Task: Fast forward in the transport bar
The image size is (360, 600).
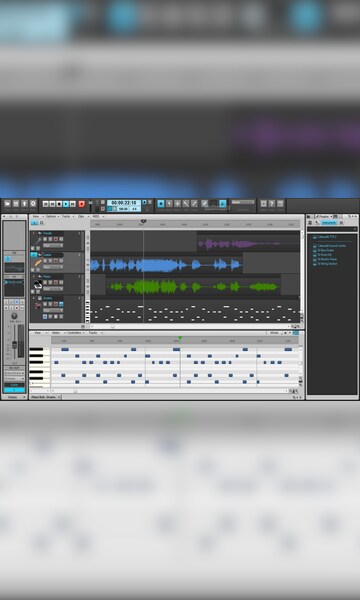Action: point(72,204)
